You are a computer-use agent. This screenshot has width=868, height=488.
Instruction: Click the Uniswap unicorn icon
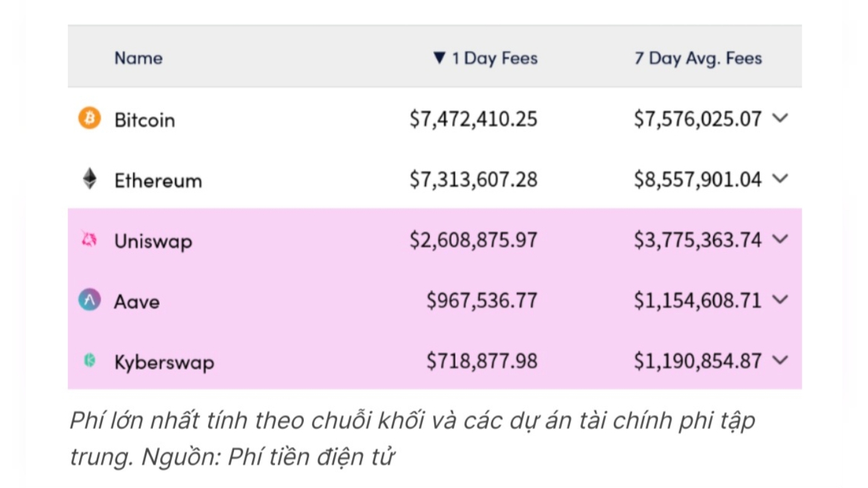(89, 240)
